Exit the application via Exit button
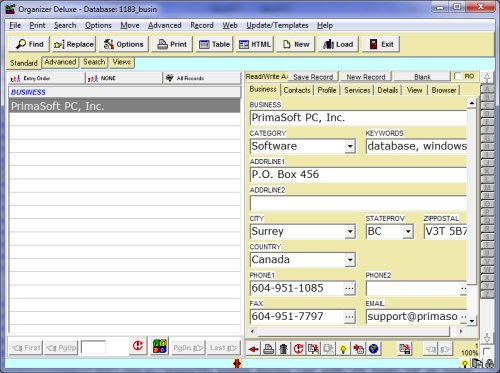Screen dimensions: 500x373 381,44
